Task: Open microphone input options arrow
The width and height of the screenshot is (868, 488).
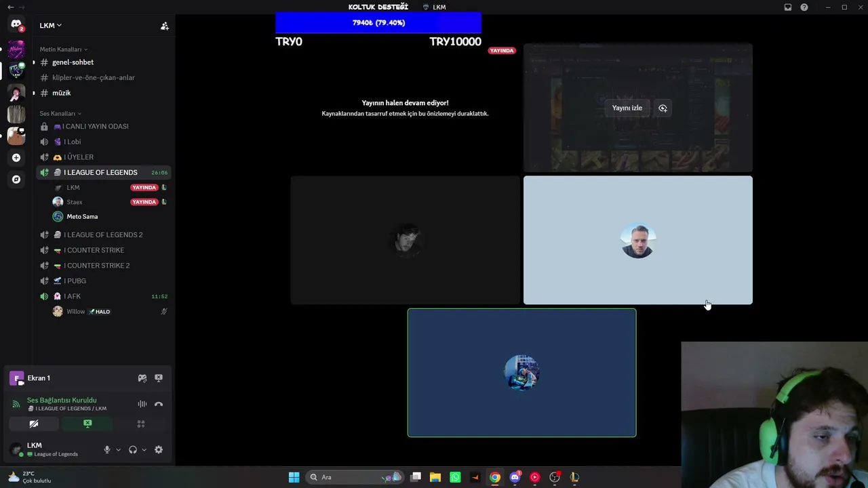Action: 118,449
